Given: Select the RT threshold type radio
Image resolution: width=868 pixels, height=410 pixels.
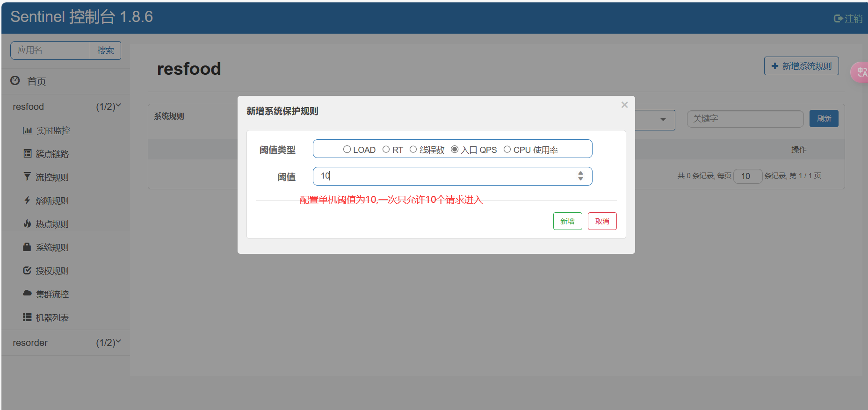Looking at the screenshot, I should point(386,150).
